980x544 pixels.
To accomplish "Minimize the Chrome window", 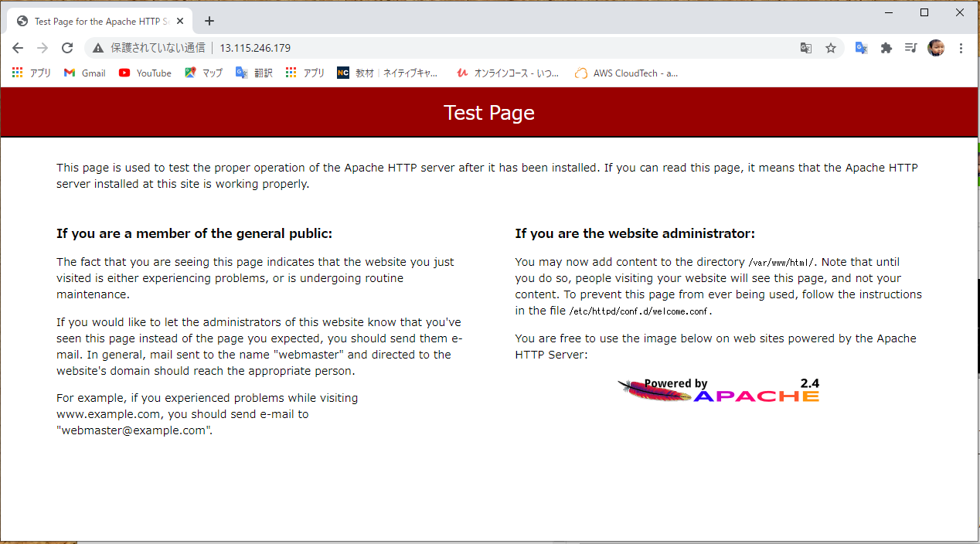I will click(x=889, y=12).
